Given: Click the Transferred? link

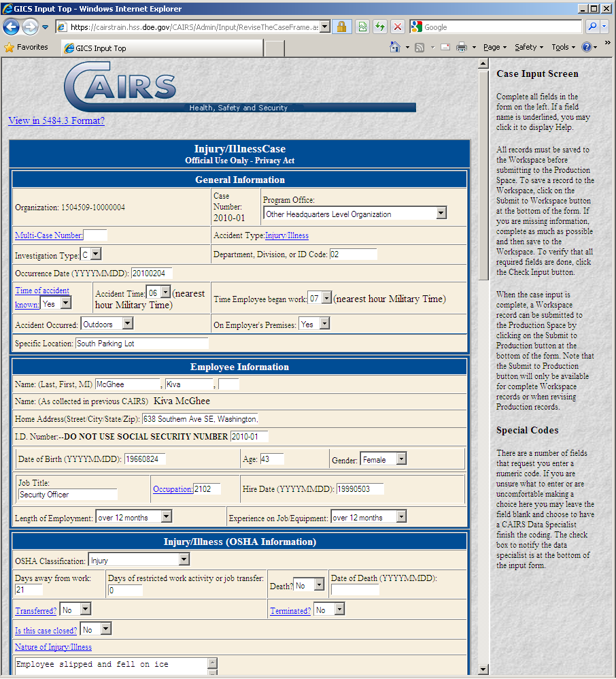Looking at the screenshot, I should coord(36,610).
